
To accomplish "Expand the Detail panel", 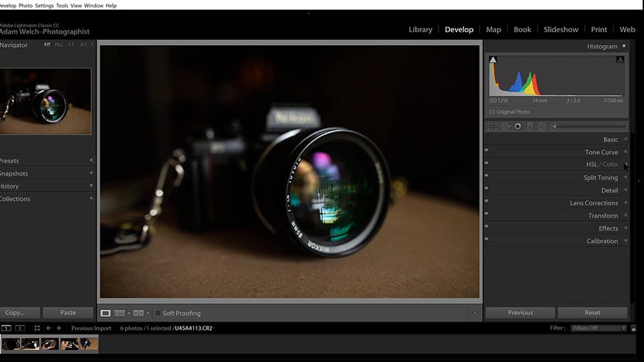I will (x=625, y=190).
